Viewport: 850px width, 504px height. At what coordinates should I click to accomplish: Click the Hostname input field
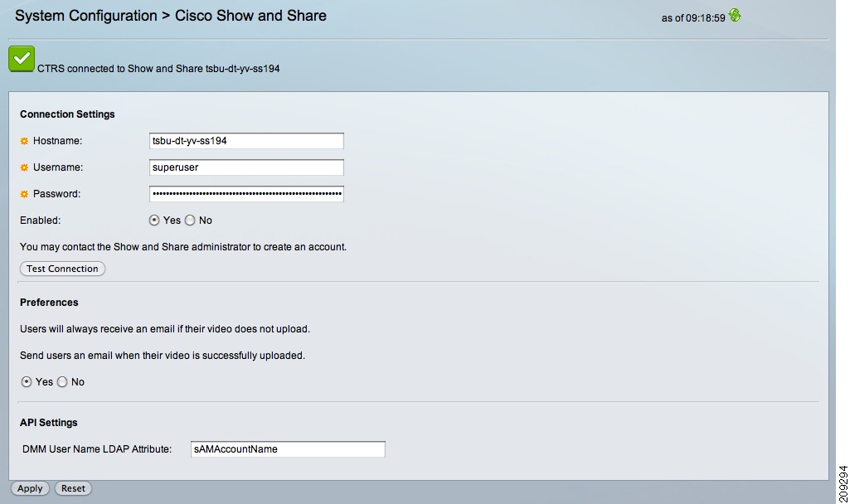pyautogui.click(x=246, y=141)
